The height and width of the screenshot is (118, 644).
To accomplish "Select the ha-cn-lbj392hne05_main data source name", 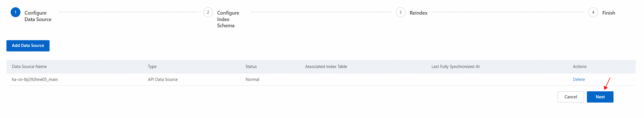I will [35, 80].
